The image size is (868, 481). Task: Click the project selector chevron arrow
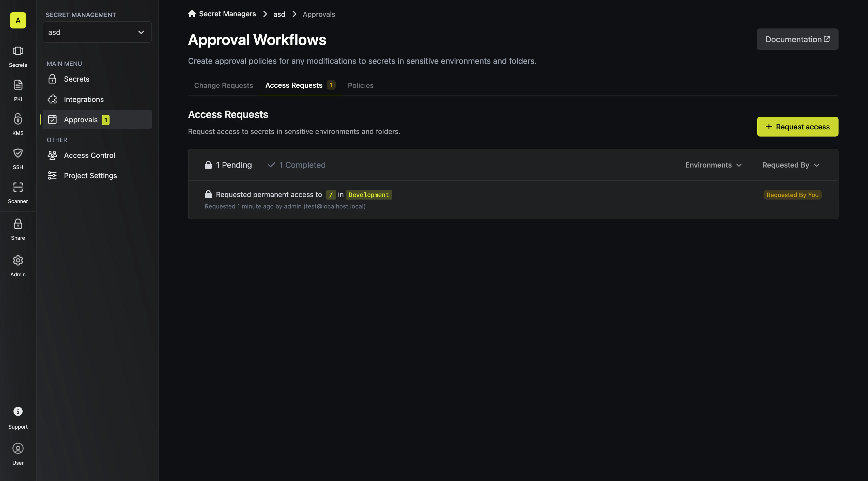click(141, 32)
